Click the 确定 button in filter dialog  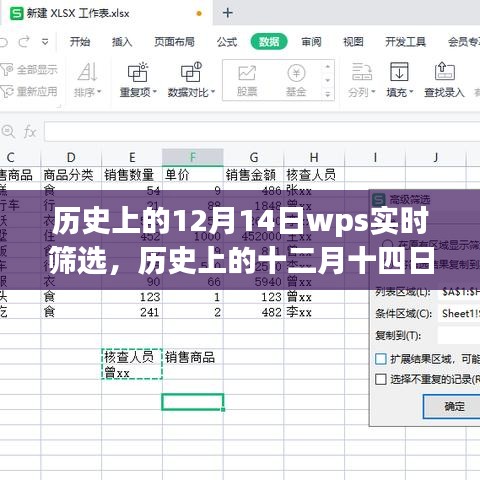[x=453, y=406]
